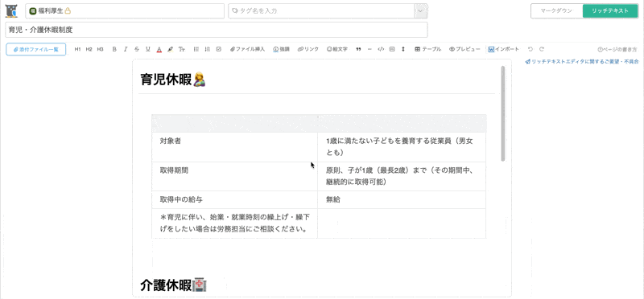Viewport: 644px width, 299px height.
Task: Insert a checkbox task list
Action: 218,49
